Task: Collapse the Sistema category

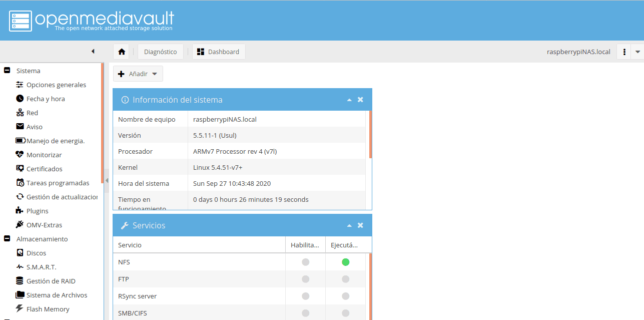Action: pyautogui.click(x=7, y=71)
